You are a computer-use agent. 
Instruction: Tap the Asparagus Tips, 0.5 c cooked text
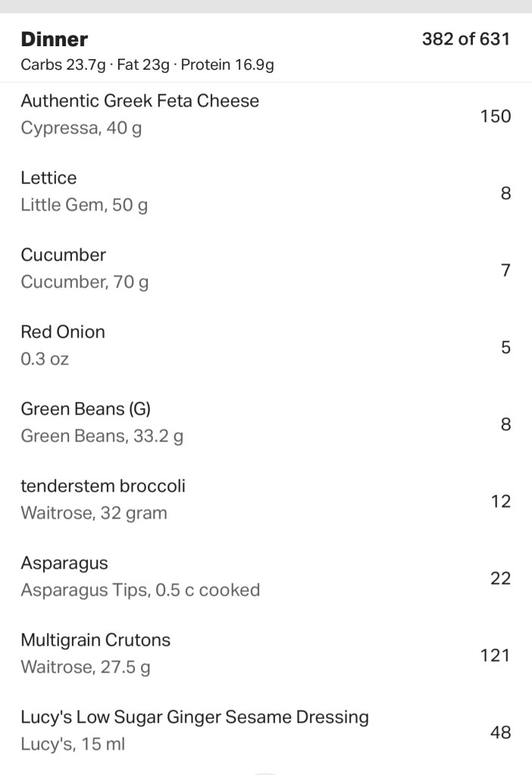pos(140,591)
